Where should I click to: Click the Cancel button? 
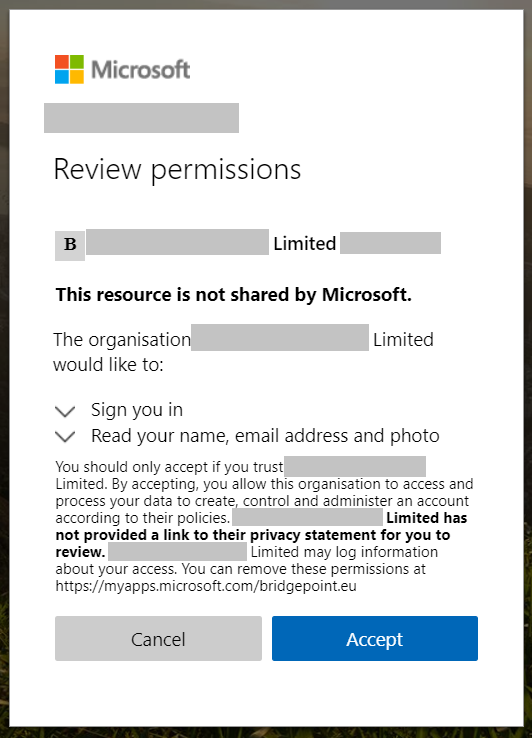pos(158,638)
